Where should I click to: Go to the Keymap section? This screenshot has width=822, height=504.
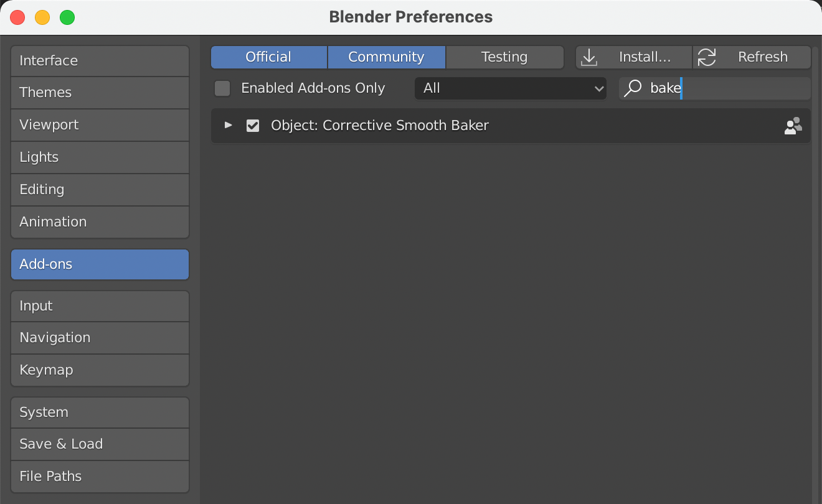(100, 370)
